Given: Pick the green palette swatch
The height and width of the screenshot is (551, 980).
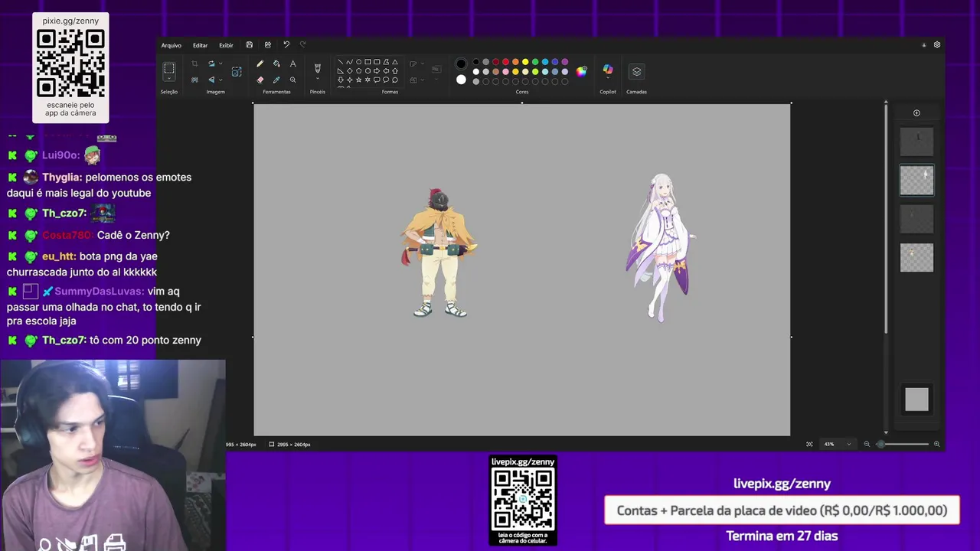Looking at the screenshot, I should [x=535, y=62].
